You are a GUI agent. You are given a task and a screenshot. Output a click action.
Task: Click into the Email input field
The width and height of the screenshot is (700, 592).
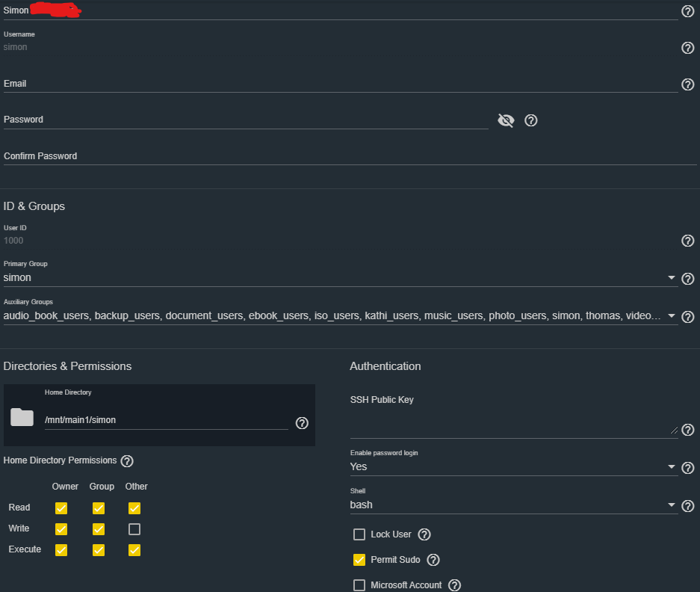[x=341, y=84]
